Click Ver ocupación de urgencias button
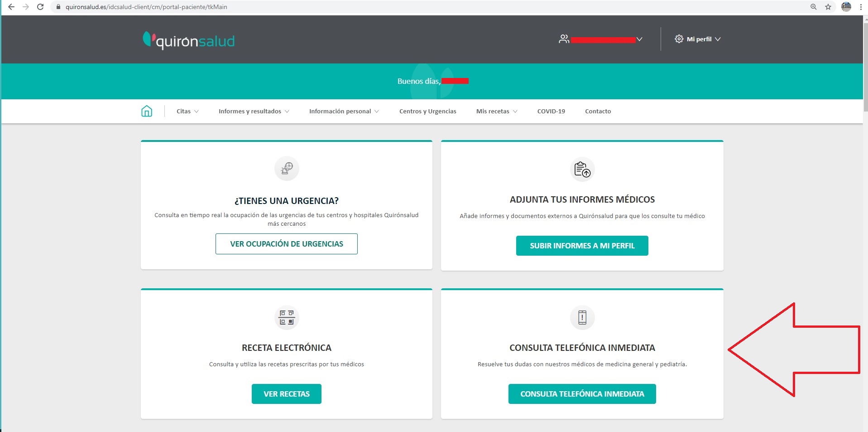This screenshot has height=432, width=868. coord(287,244)
